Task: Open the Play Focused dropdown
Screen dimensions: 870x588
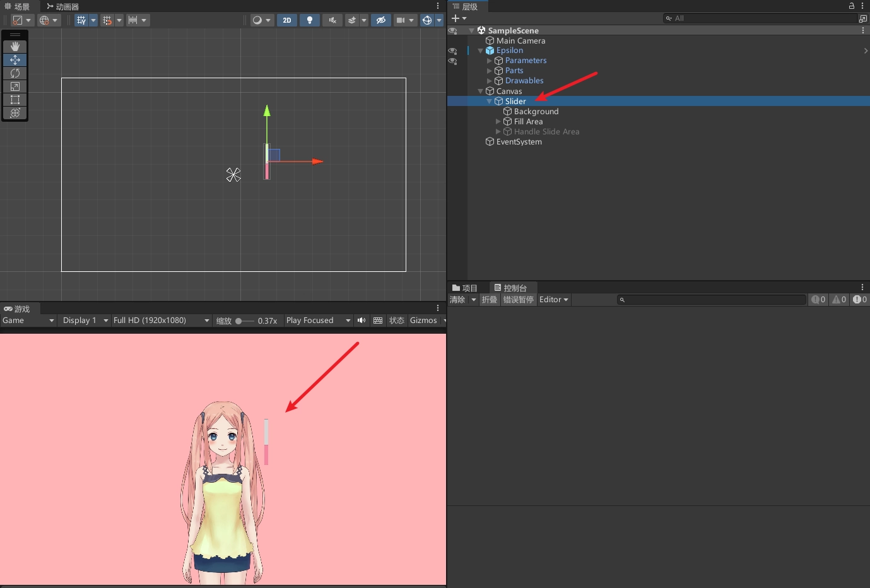Action: [318, 320]
